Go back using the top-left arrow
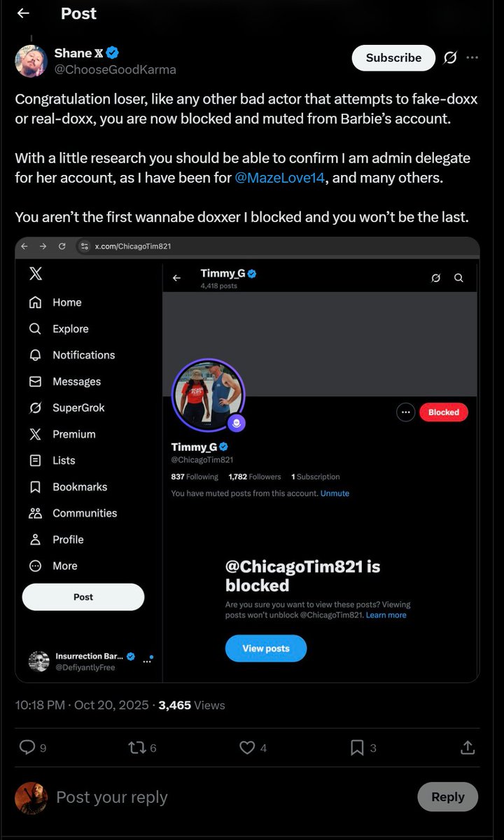The image size is (504, 840). tap(23, 13)
